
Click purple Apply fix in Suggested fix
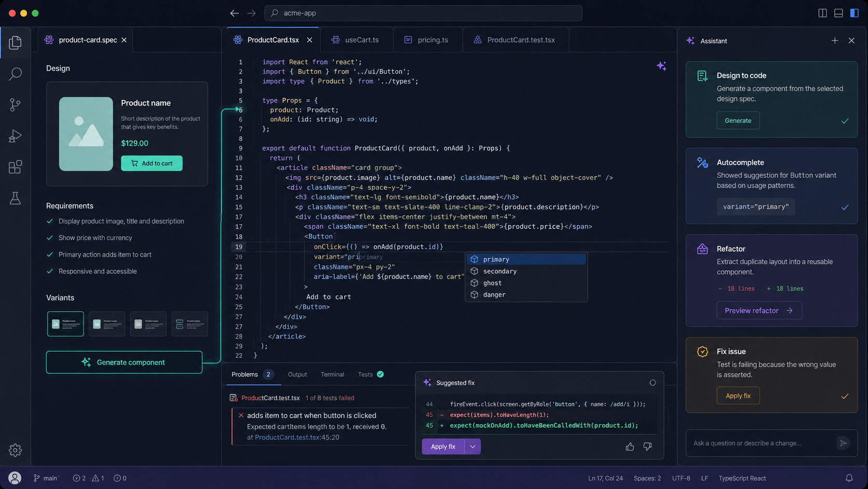443,446
